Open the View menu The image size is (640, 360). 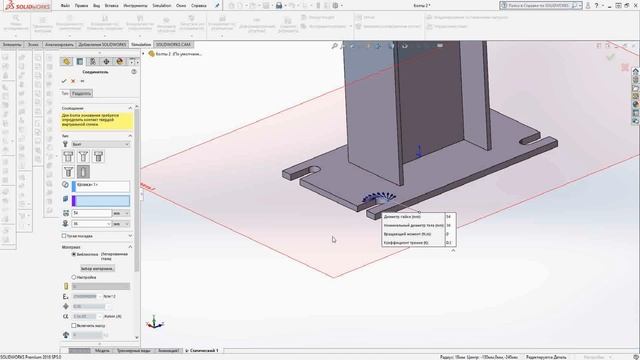tap(96, 6)
